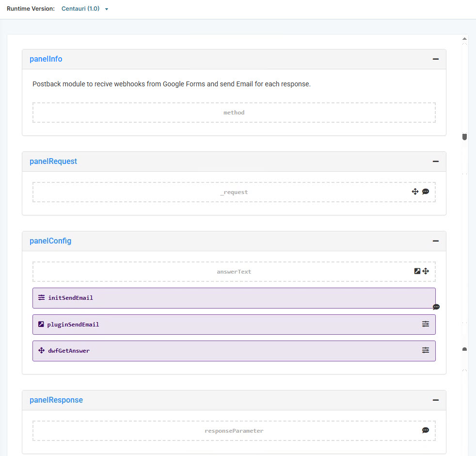Open the comment bubble on the _request field
The image size is (476, 456).
[426, 192]
